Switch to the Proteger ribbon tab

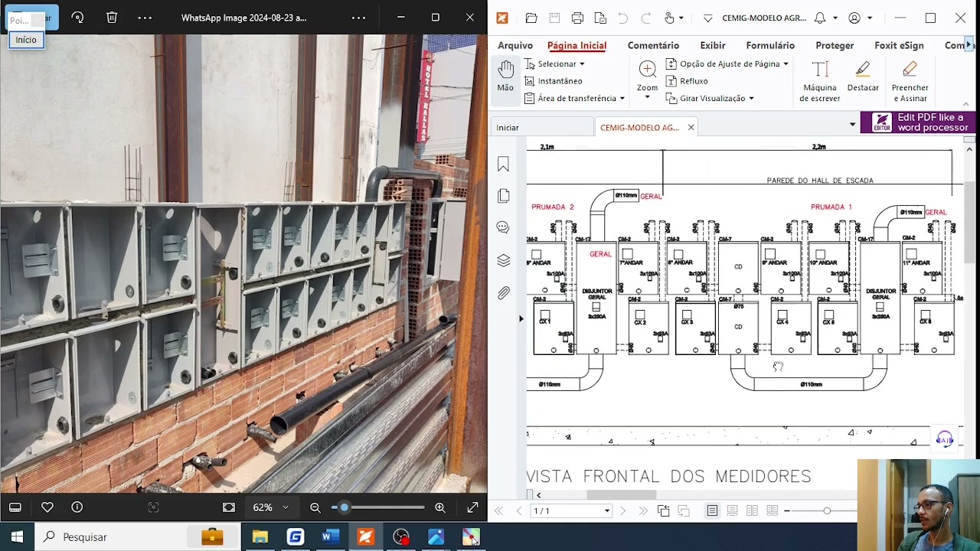[x=835, y=46]
